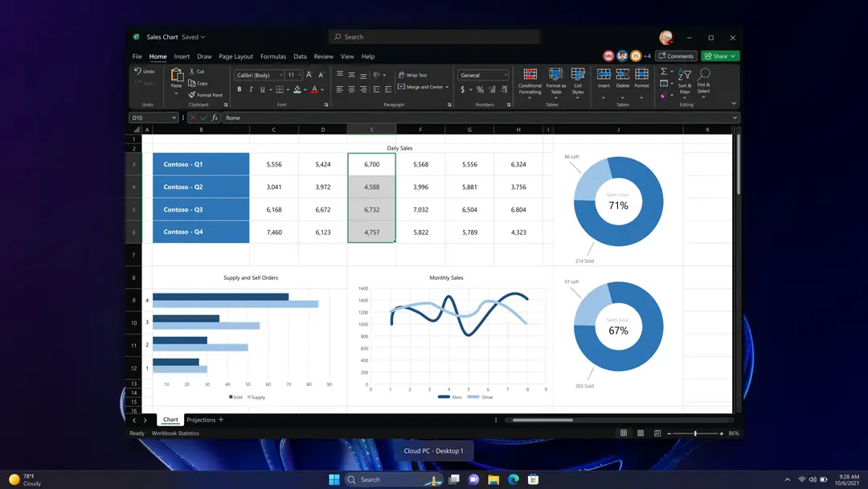Screen dimensions: 868x489
Task: Switch to the Data ribbon tab
Action: coord(300,56)
